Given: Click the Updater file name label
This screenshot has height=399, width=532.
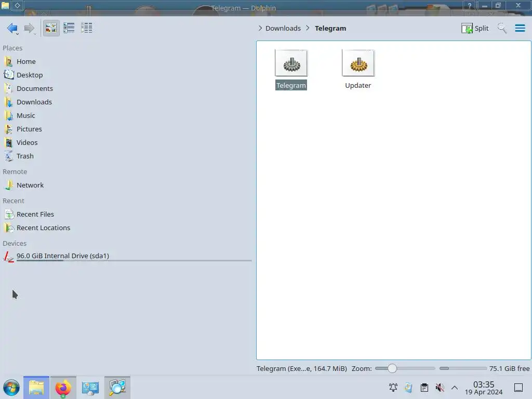Looking at the screenshot, I should click(x=358, y=85).
